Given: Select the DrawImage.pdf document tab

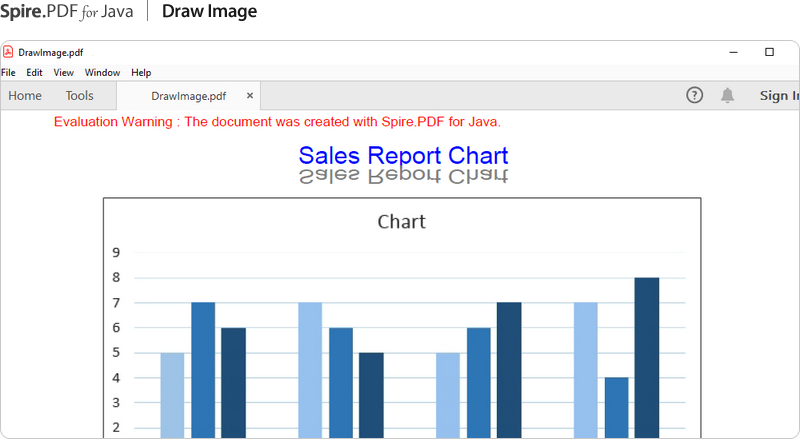Looking at the screenshot, I should click(x=188, y=96).
